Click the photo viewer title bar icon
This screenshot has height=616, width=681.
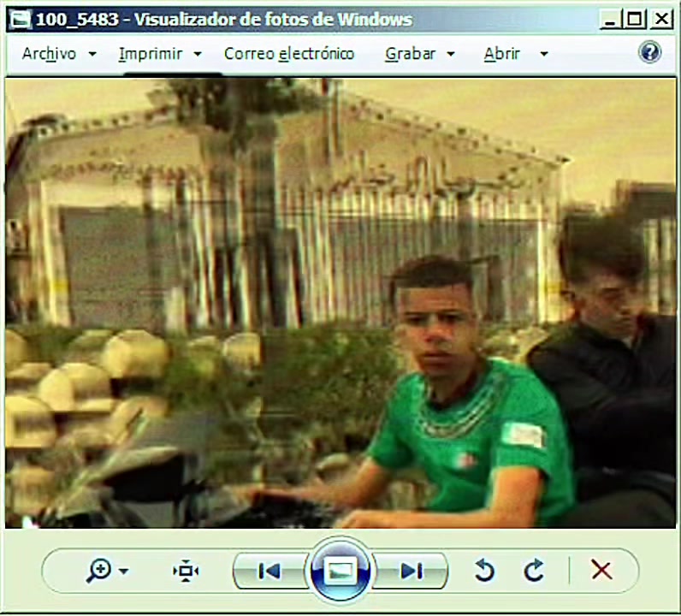[x=21, y=20]
